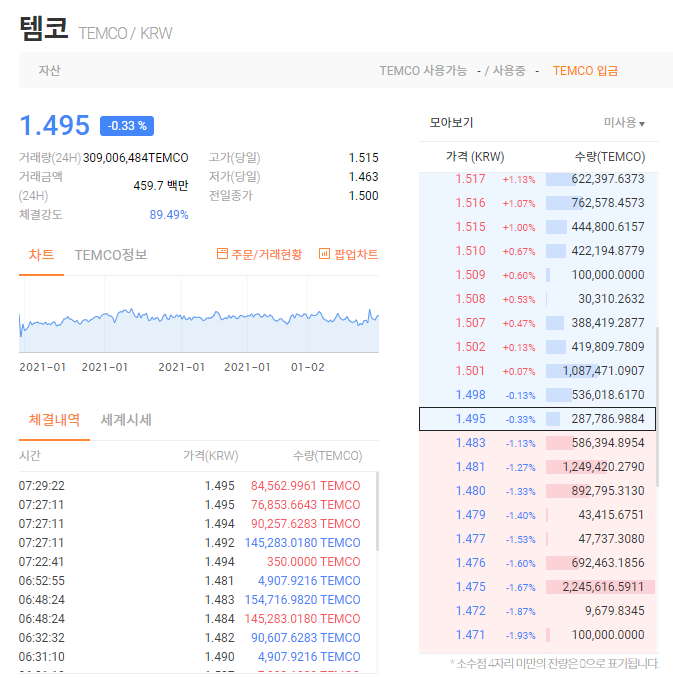Open the 미사용 grouping dropdown

(x=624, y=123)
